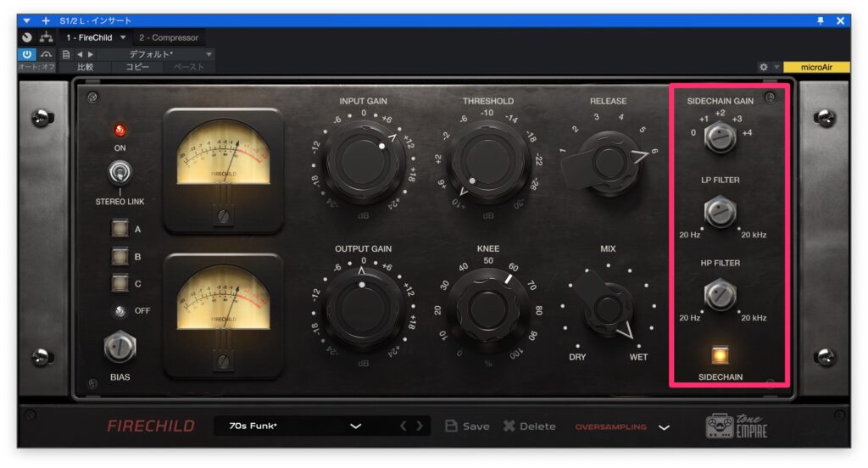Click the gear settings icon near microAir
Viewport: 868px width, 468px height.
click(764, 67)
